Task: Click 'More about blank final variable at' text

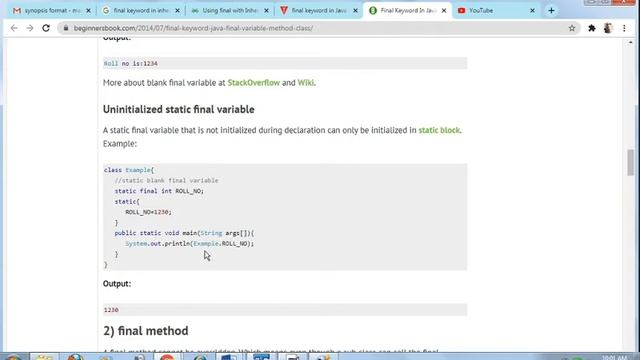Action: pos(164,82)
